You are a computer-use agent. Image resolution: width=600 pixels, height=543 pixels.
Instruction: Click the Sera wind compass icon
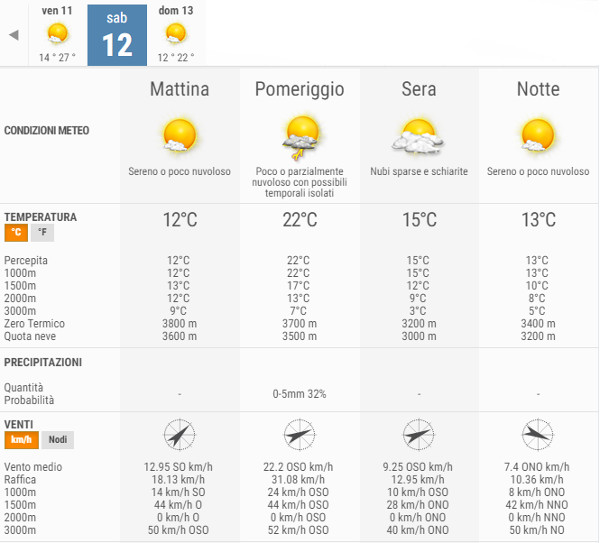click(419, 435)
